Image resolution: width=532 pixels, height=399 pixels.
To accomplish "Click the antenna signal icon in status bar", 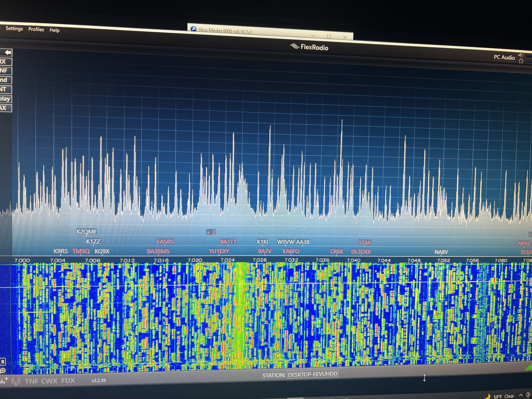I will 16,381.
